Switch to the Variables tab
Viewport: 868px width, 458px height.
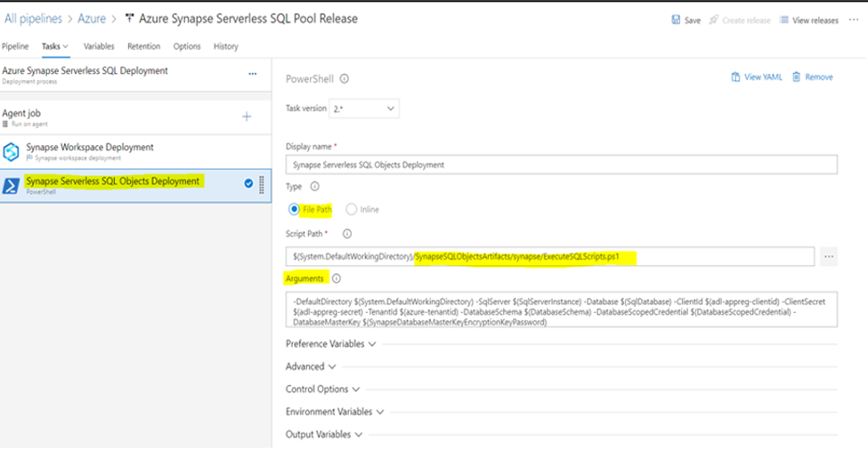pos(99,46)
